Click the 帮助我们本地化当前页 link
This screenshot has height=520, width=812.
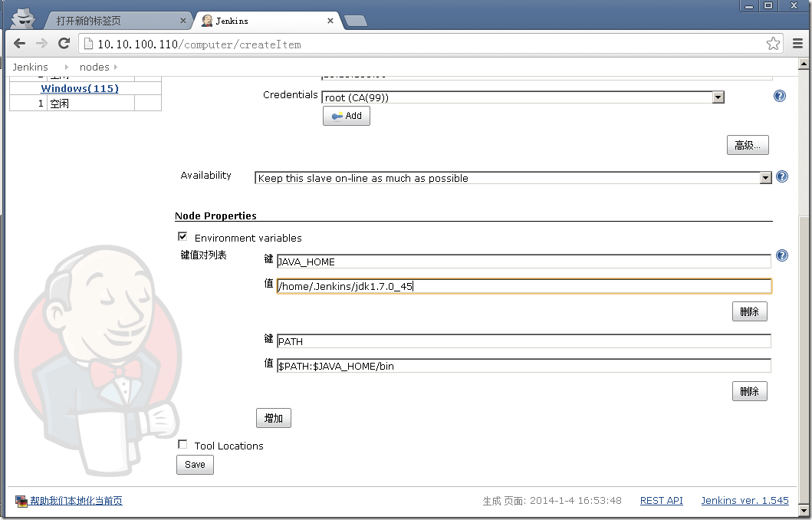tap(76, 500)
